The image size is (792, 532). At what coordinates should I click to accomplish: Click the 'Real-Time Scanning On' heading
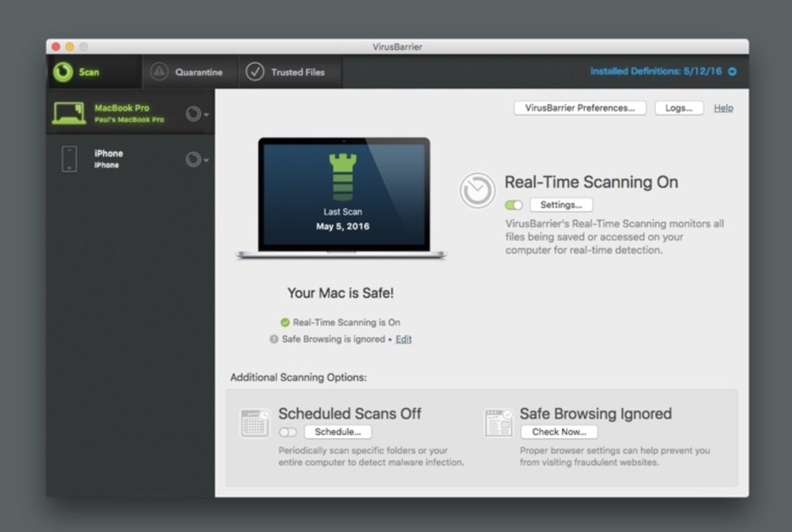tap(591, 182)
